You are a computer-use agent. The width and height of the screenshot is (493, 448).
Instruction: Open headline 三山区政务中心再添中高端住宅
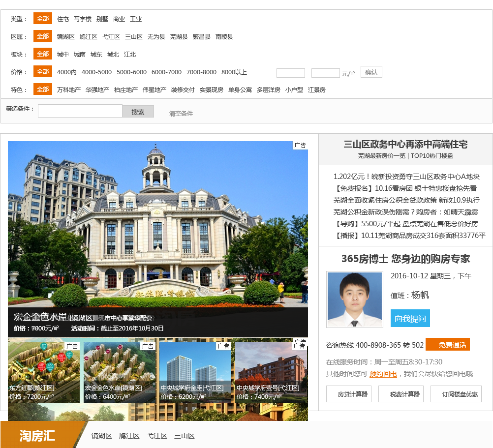pos(405,144)
